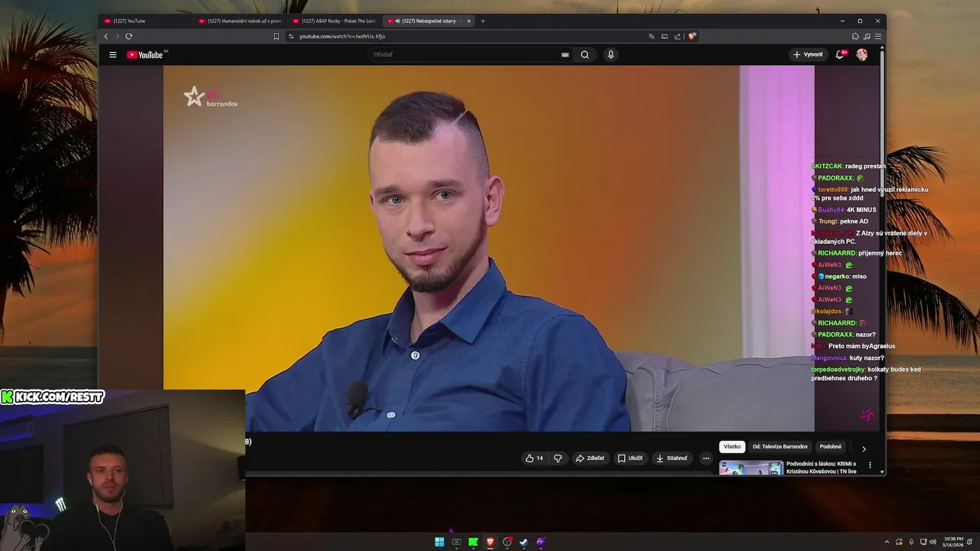Open the Brave main menu
Image resolution: width=980 pixels, height=551 pixels.
pyautogui.click(x=878, y=36)
